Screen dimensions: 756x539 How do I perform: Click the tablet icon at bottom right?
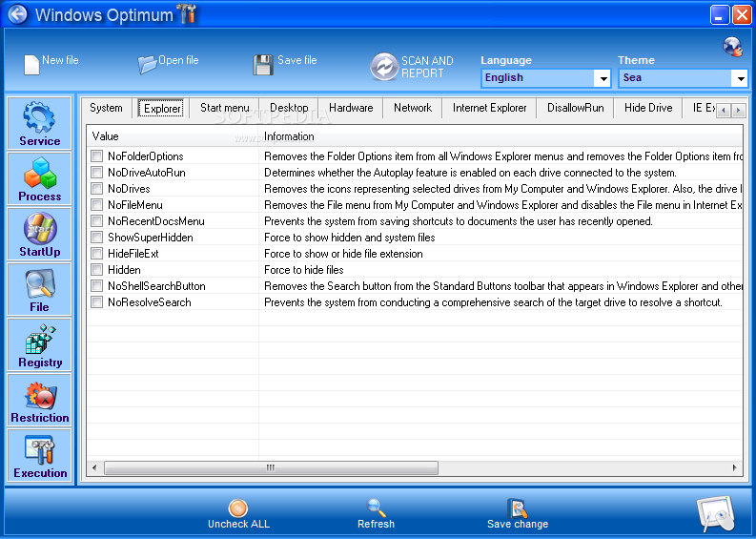pyautogui.click(x=716, y=514)
